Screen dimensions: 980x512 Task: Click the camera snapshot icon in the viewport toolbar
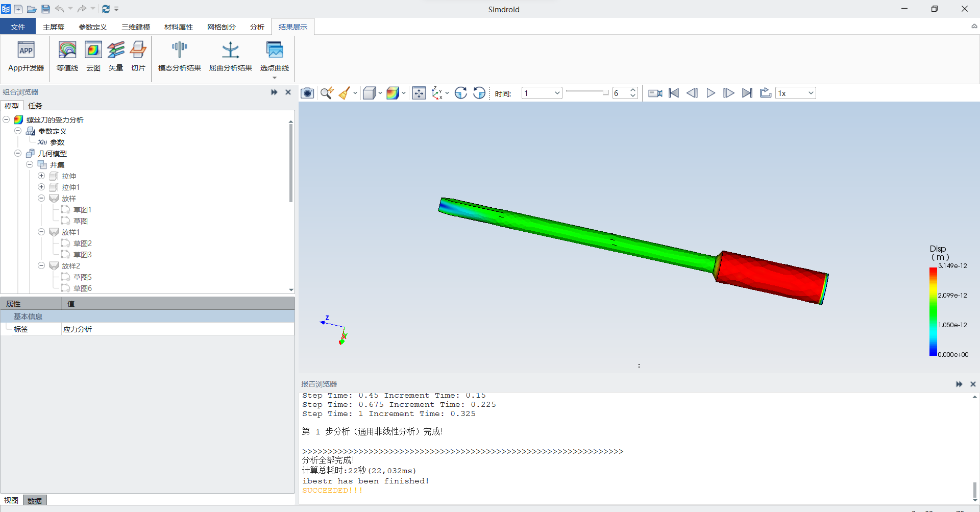click(x=307, y=93)
